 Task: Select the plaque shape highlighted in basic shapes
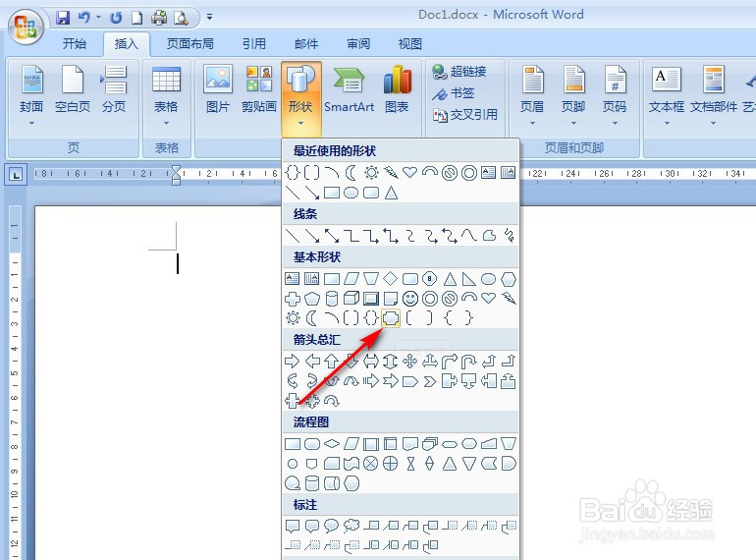[x=391, y=318]
